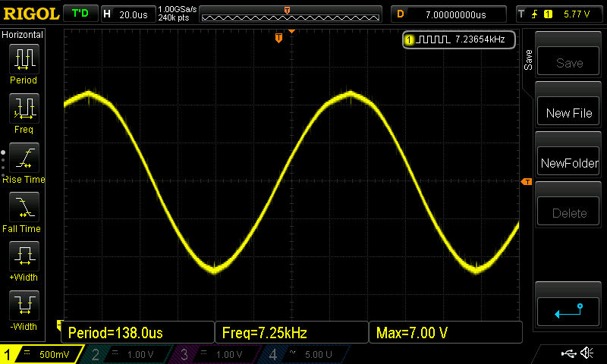This screenshot has width=607, height=364.
Task: Click the vertical Save menu tab label
Action: coord(528,60)
